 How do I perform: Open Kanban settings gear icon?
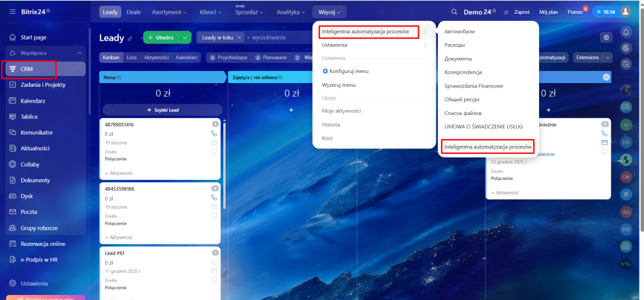click(606, 38)
